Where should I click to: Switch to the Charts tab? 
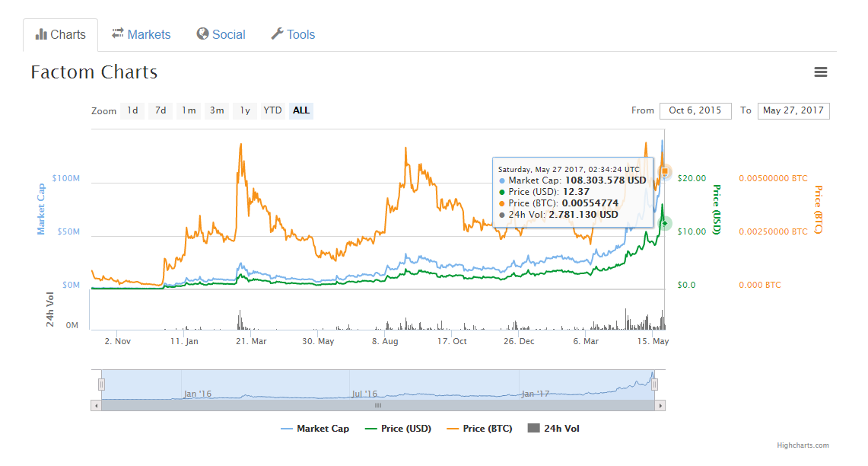pos(60,35)
